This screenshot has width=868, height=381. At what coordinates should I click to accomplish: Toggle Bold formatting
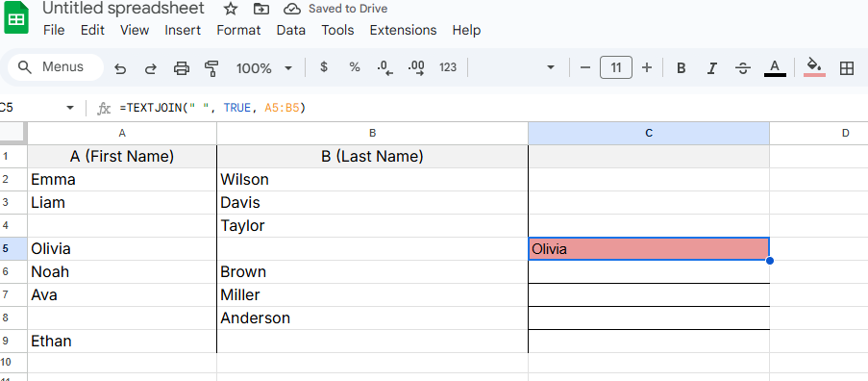[x=682, y=68]
